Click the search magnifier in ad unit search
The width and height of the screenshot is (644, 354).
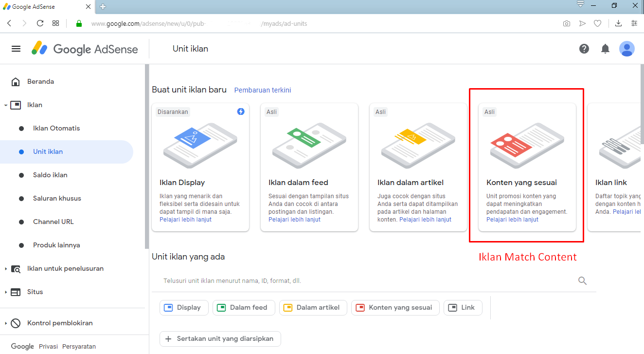[x=582, y=280]
